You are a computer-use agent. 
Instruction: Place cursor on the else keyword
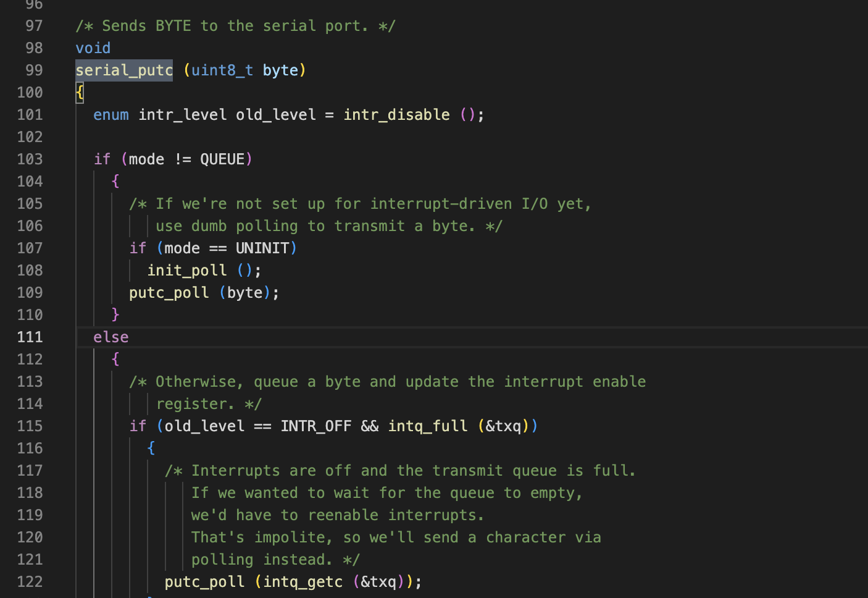(x=111, y=337)
